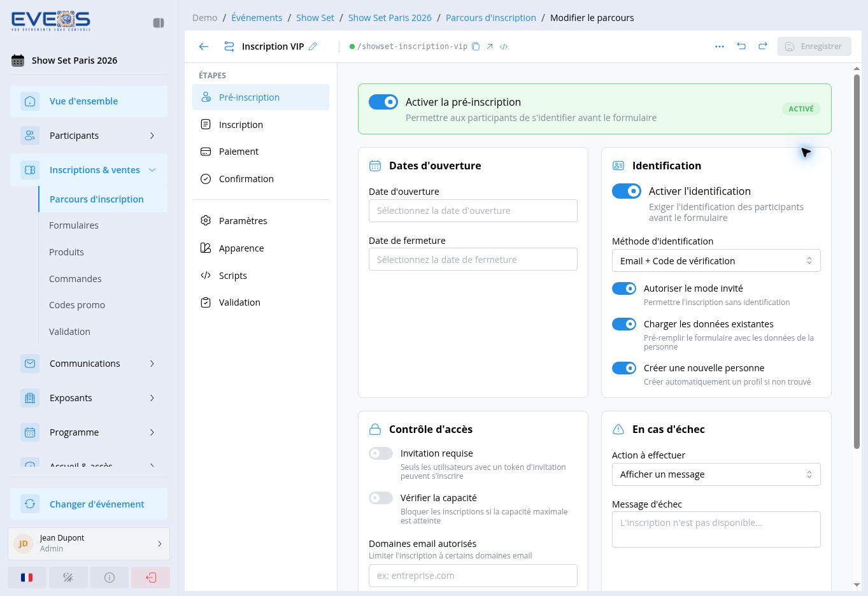Open Méthode d'identification dropdown
The image size is (868, 596).
point(716,260)
